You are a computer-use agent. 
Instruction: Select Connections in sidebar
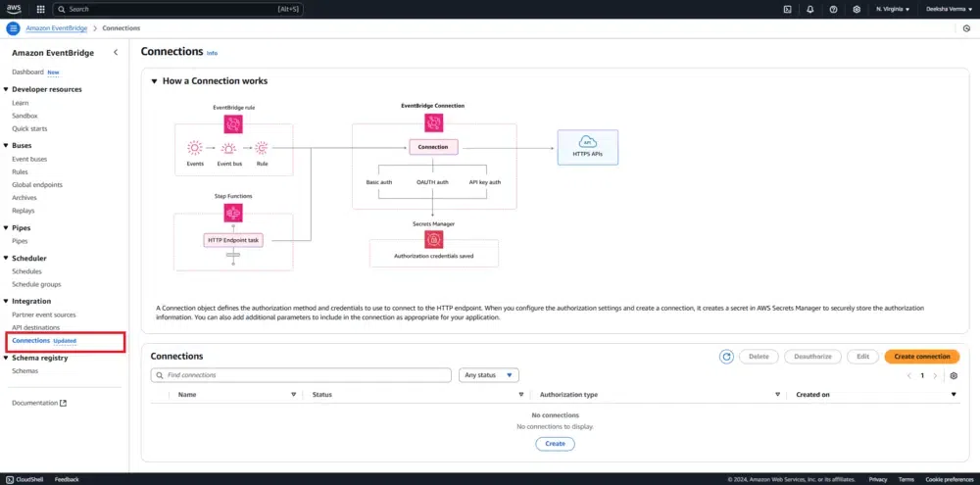(30, 341)
